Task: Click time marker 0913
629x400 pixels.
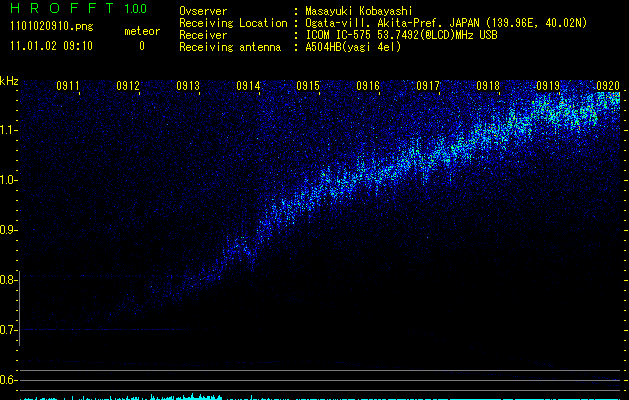Action: [188, 85]
